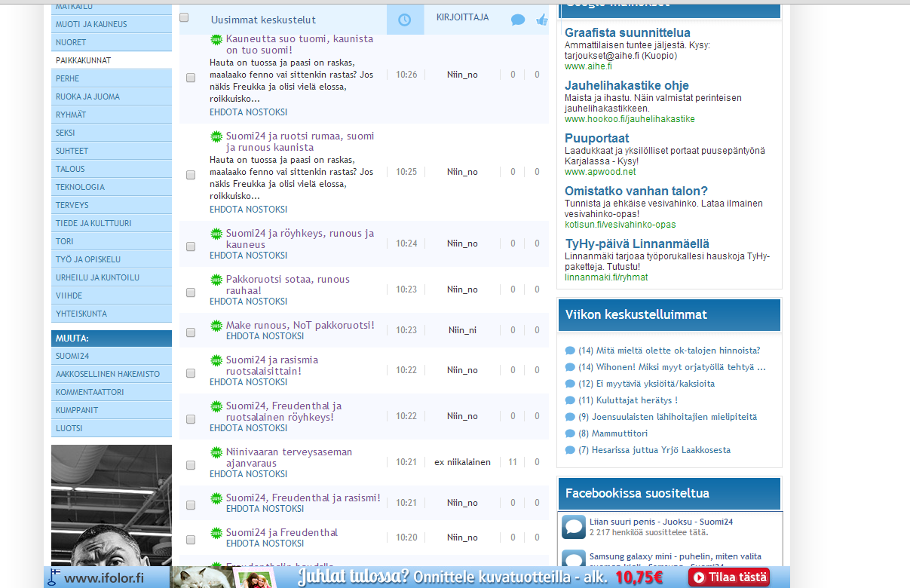Open ad link 'Jauhelihakastike ohje'
The image size is (910, 588).
click(627, 85)
